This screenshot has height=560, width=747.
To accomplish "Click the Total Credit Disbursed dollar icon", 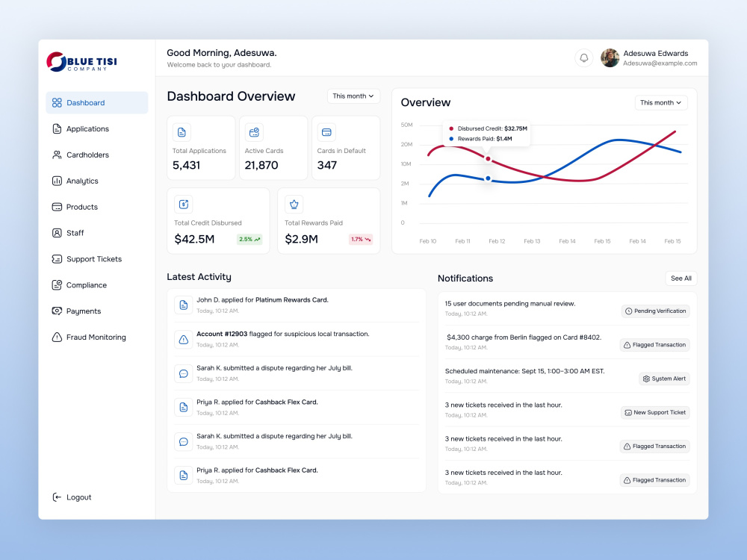I will coord(184,205).
